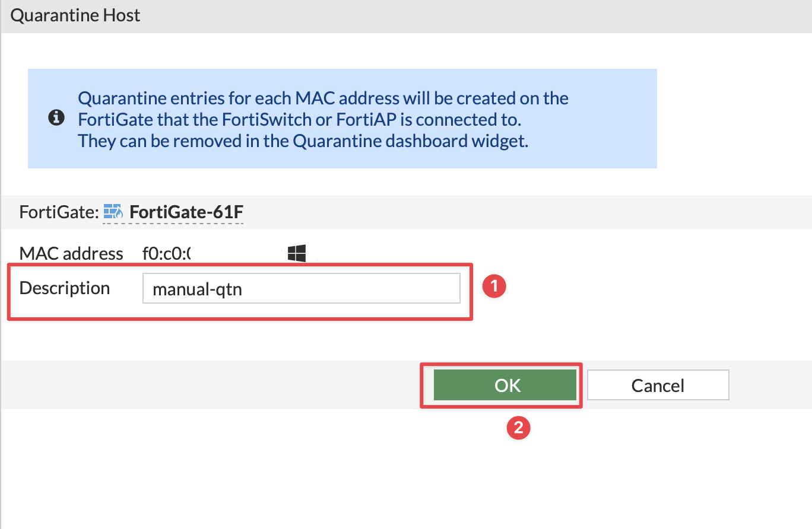Click the grey footer bar left of OK
The width and height of the screenshot is (812, 529).
pos(211,385)
